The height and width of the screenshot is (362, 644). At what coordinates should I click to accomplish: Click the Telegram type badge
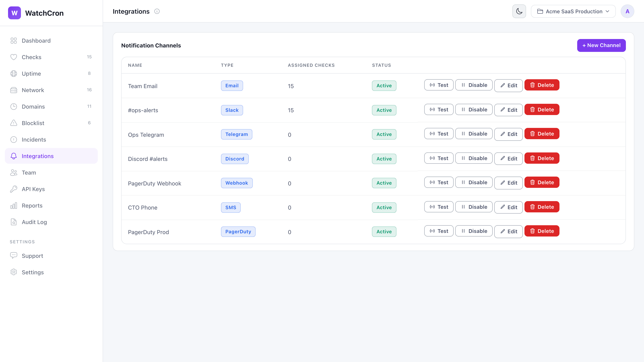tap(236, 134)
